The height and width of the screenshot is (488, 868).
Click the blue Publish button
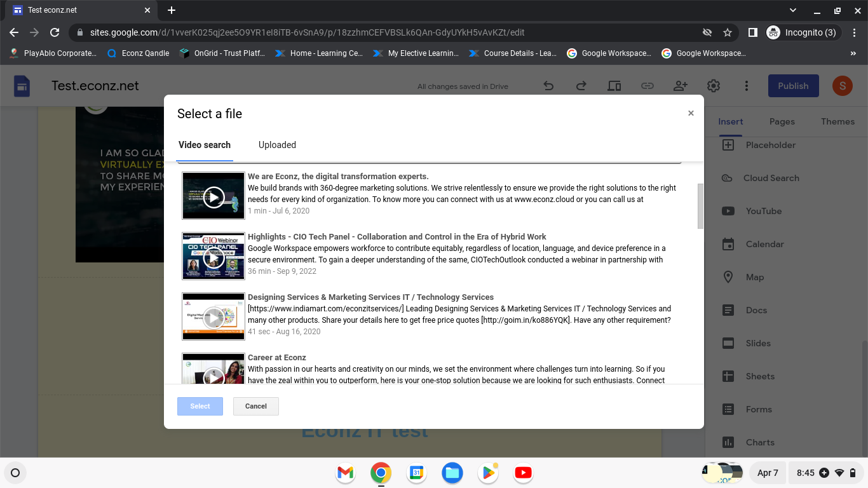click(x=793, y=86)
